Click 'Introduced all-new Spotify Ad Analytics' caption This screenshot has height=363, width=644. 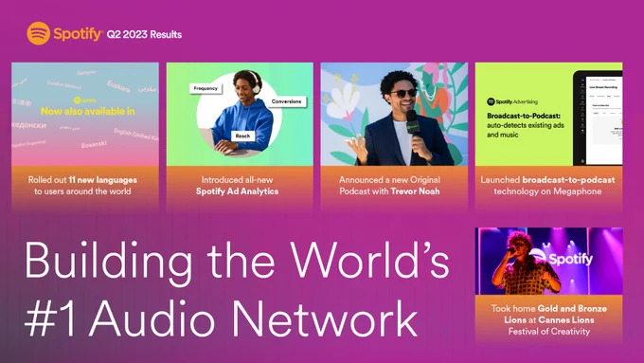tap(237, 186)
